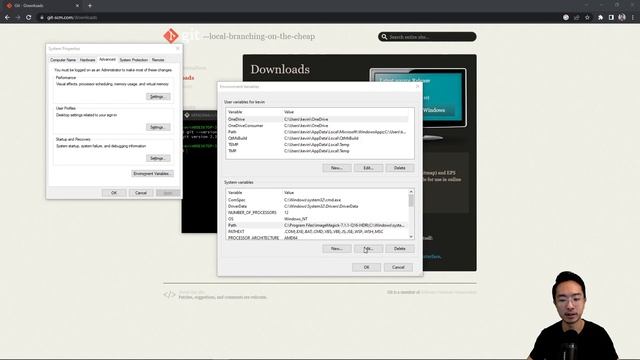
Task: Open User Profiles Settings button
Action: click(x=158, y=127)
